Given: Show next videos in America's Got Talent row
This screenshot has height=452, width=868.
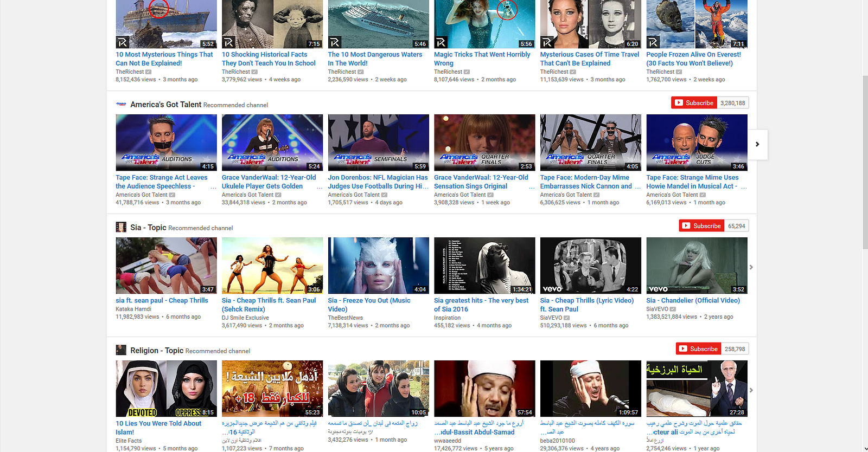Looking at the screenshot, I should (x=757, y=144).
